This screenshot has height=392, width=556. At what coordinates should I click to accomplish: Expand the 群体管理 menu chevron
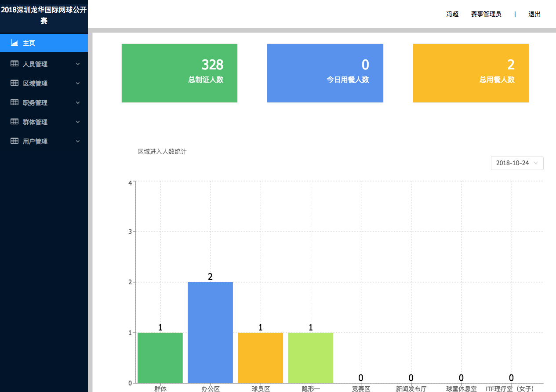78,122
